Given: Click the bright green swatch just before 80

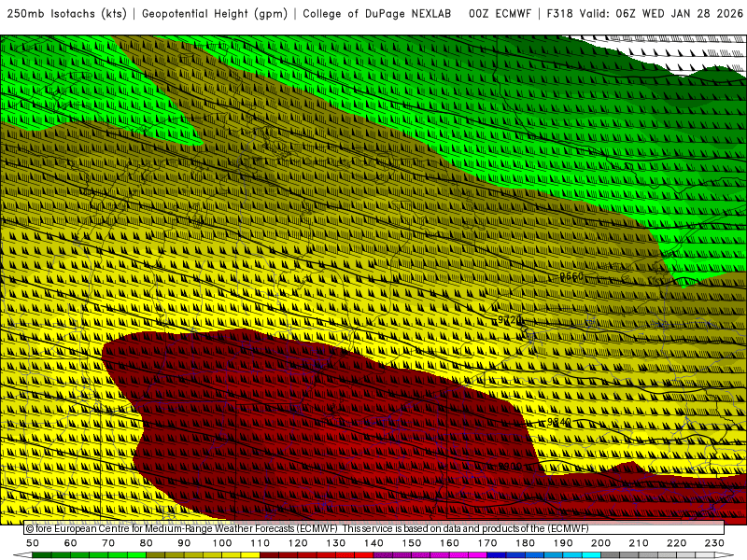Looking at the screenshot, I should click(136, 555).
